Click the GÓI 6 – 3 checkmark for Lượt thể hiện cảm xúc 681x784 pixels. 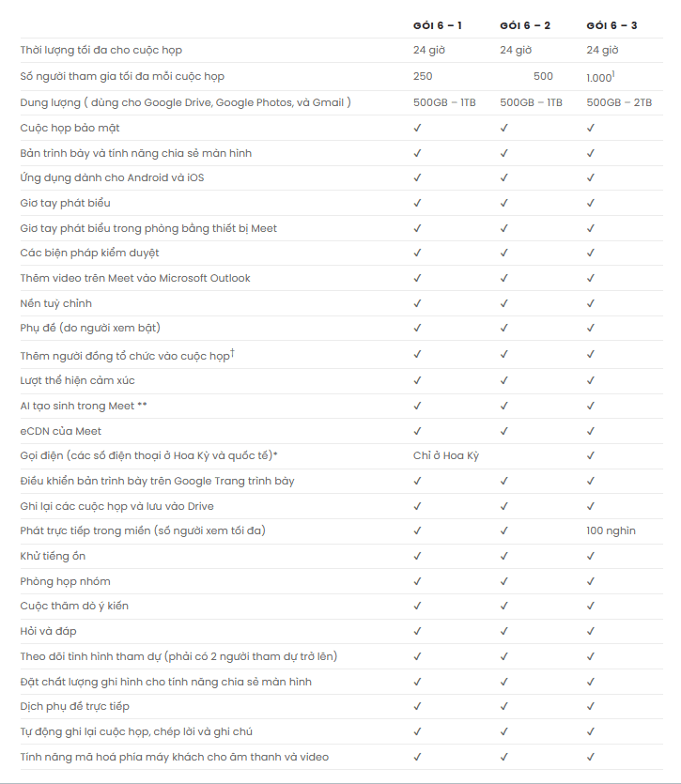[591, 381]
